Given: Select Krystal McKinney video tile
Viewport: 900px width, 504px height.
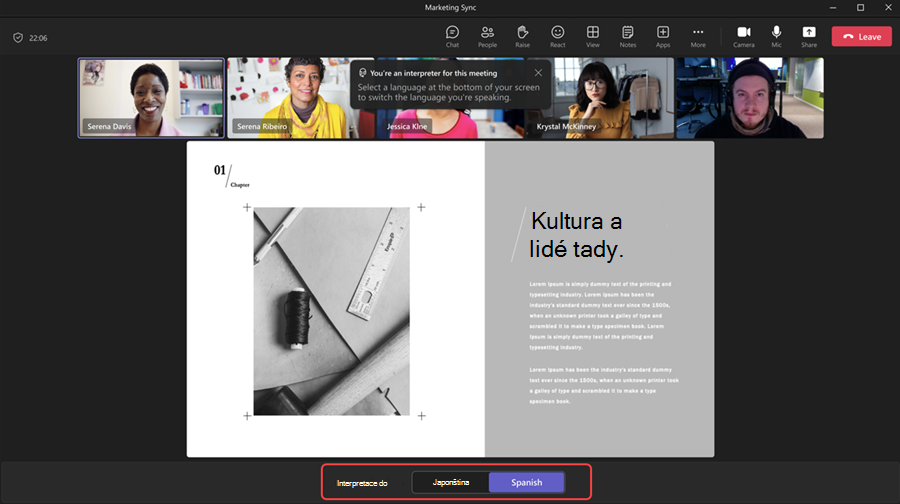Looking at the screenshot, I should click(x=600, y=98).
